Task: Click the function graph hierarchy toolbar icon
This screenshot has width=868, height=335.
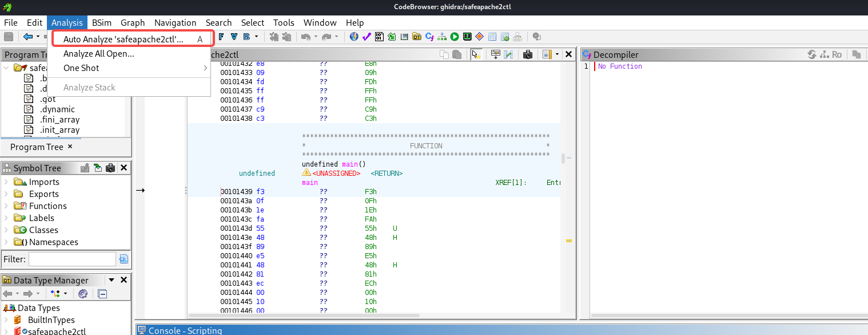Action: (442, 37)
